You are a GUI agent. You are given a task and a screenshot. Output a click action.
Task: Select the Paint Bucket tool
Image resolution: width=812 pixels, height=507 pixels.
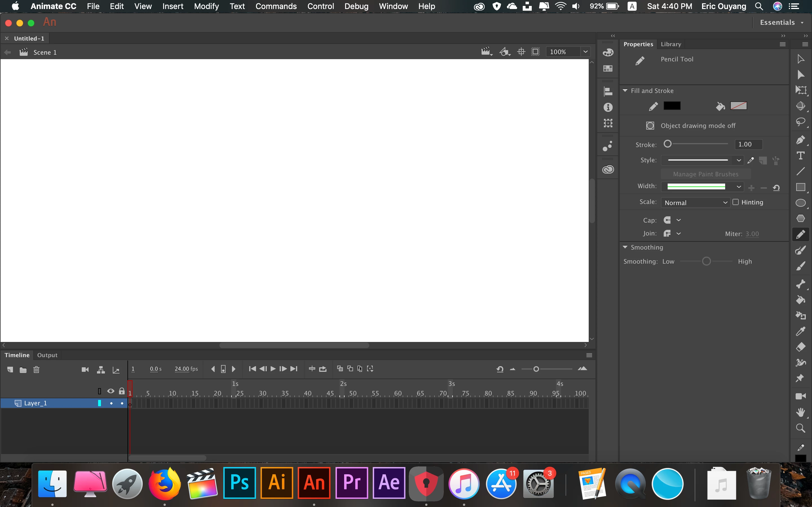800,299
